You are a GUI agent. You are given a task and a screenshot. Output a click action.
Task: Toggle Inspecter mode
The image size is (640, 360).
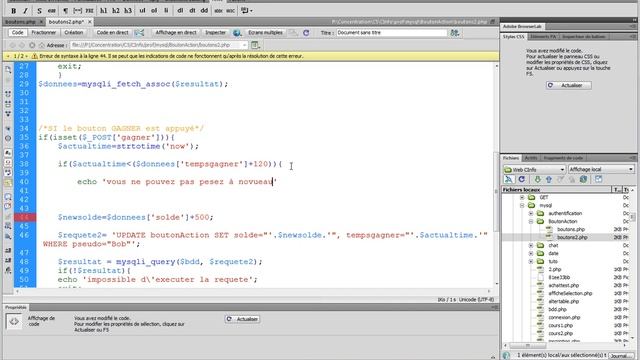(215, 33)
